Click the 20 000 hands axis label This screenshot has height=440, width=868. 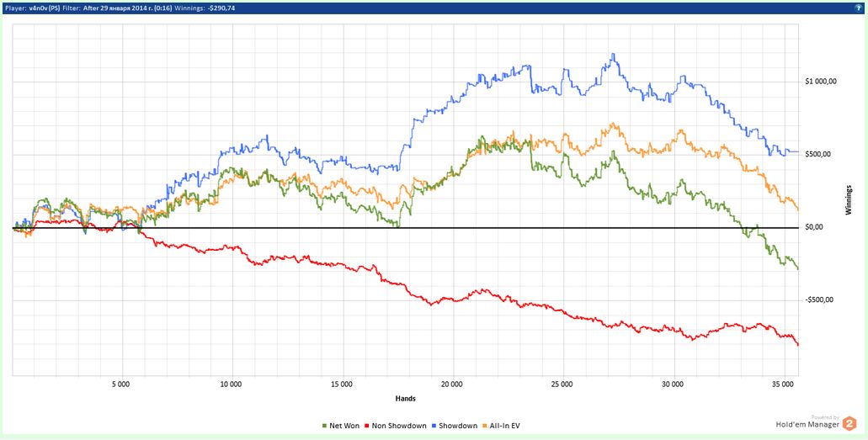click(452, 384)
